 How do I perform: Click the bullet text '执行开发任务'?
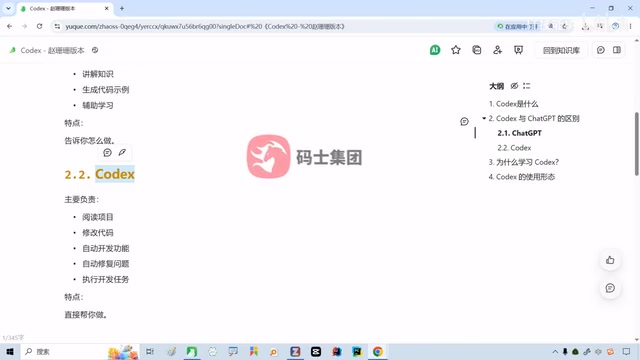click(106, 279)
